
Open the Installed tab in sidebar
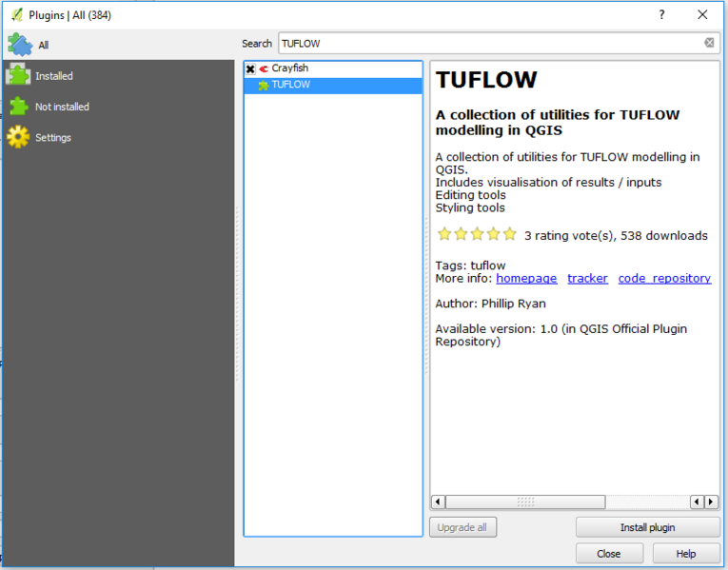click(54, 76)
